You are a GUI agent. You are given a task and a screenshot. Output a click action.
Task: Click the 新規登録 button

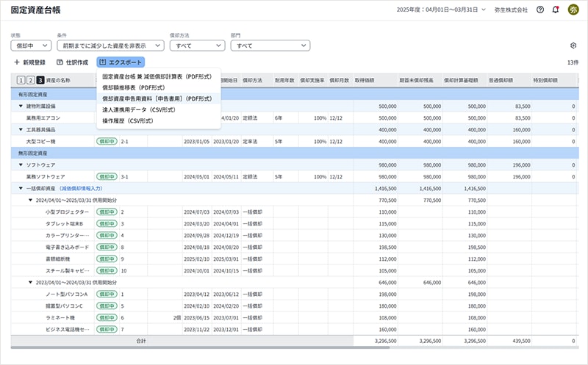(29, 62)
